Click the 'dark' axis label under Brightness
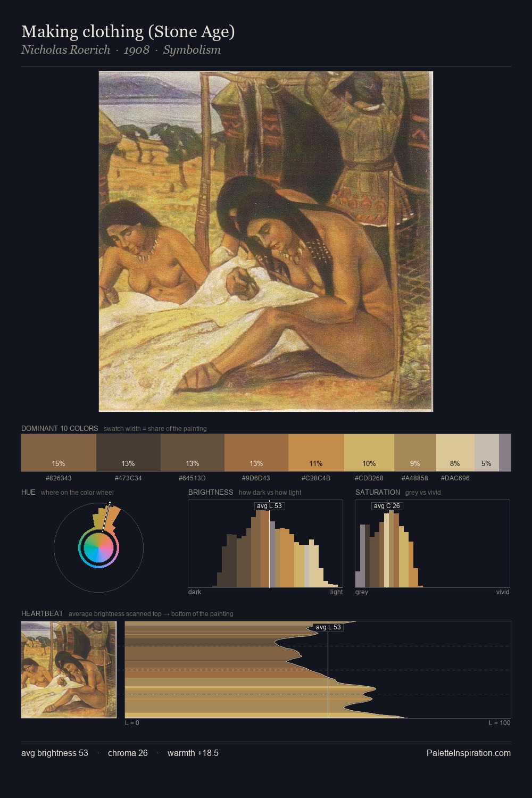The image size is (532, 798). pyautogui.click(x=195, y=592)
